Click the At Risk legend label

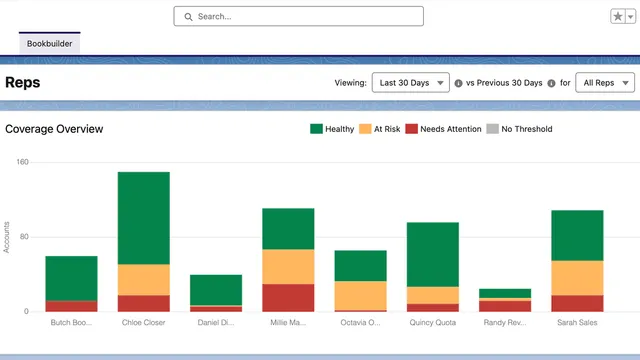387,129
